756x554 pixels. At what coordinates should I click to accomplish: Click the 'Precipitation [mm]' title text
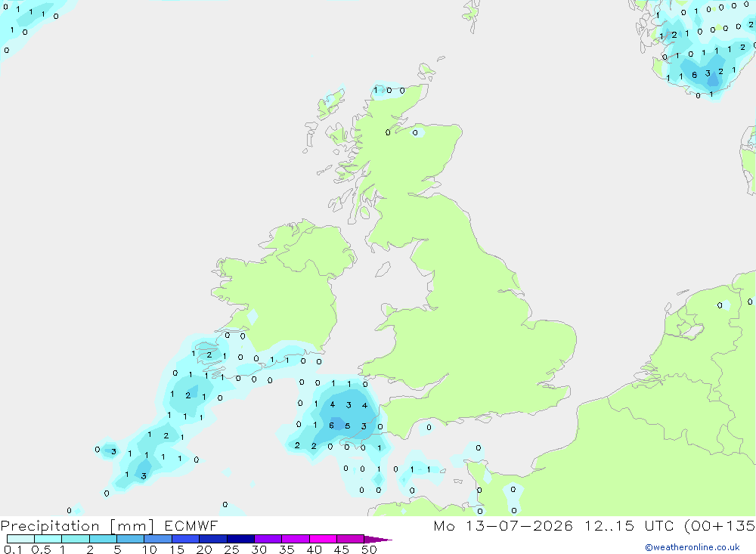pos(77,526)
